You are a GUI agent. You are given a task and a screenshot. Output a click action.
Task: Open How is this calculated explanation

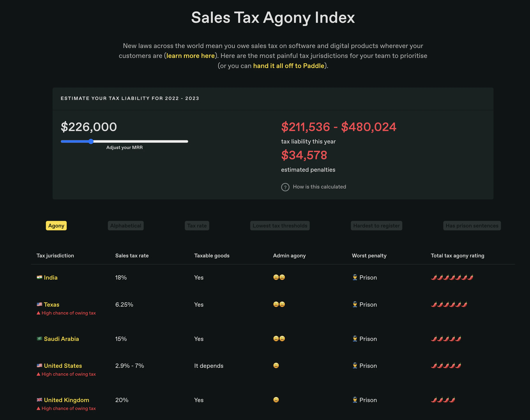319,187
